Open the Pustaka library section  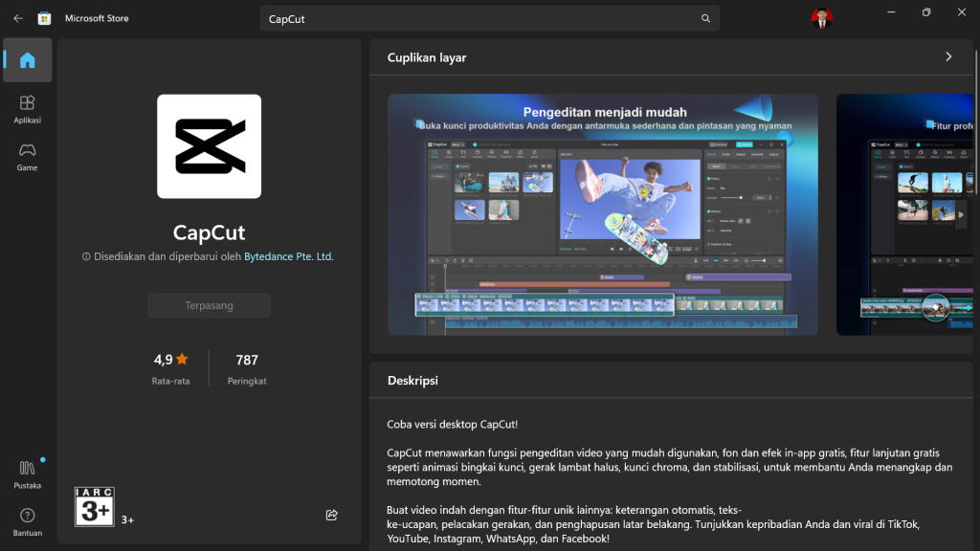click(x=27, y=473)
